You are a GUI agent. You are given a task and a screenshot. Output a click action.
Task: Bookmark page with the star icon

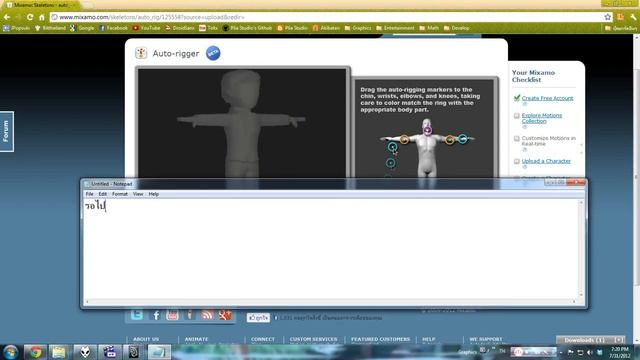(608, 17)
